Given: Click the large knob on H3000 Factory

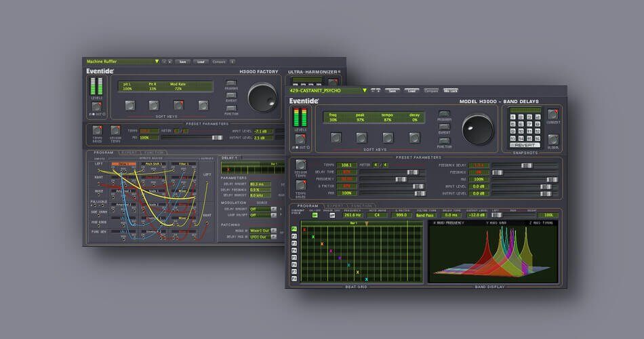Looking at the screenshot, I should point(263,98).
